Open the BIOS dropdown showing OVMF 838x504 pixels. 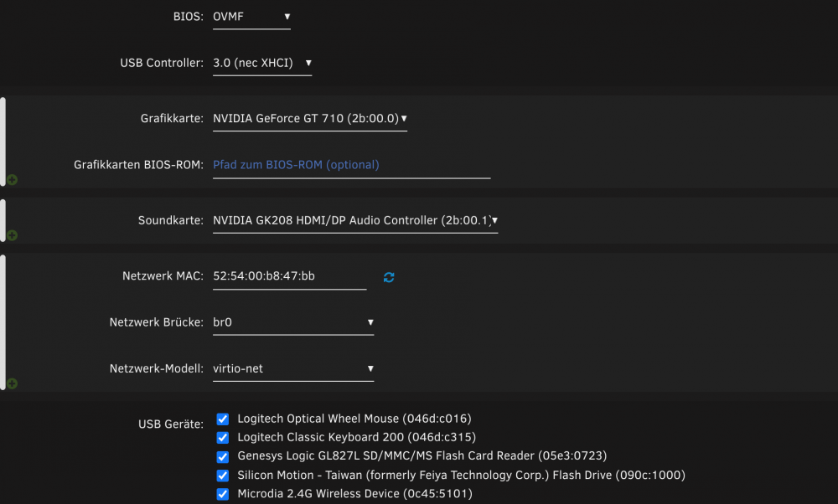(251, 17)
